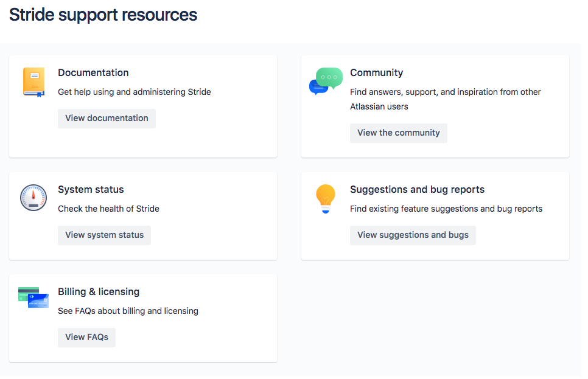The width and height of the screenshot is (588, 379).
Task: Click the Community card heading
Action: coord(377,73)
